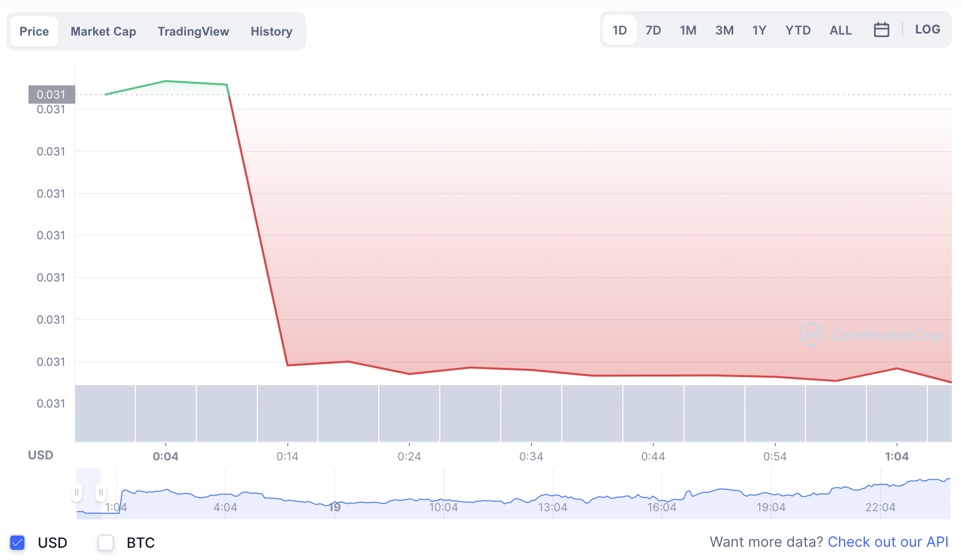Choose the 3M time range
Image resolution: width=962 pixels, height=560 pixels.
(725, 30)
